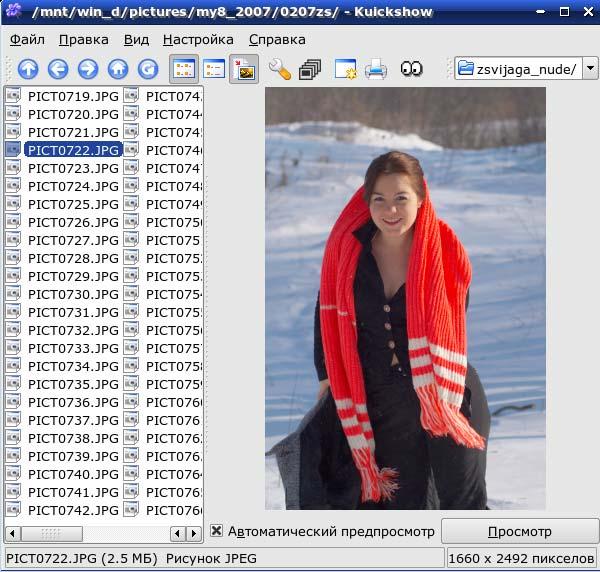Reload the current directory

tap(148, 69)
